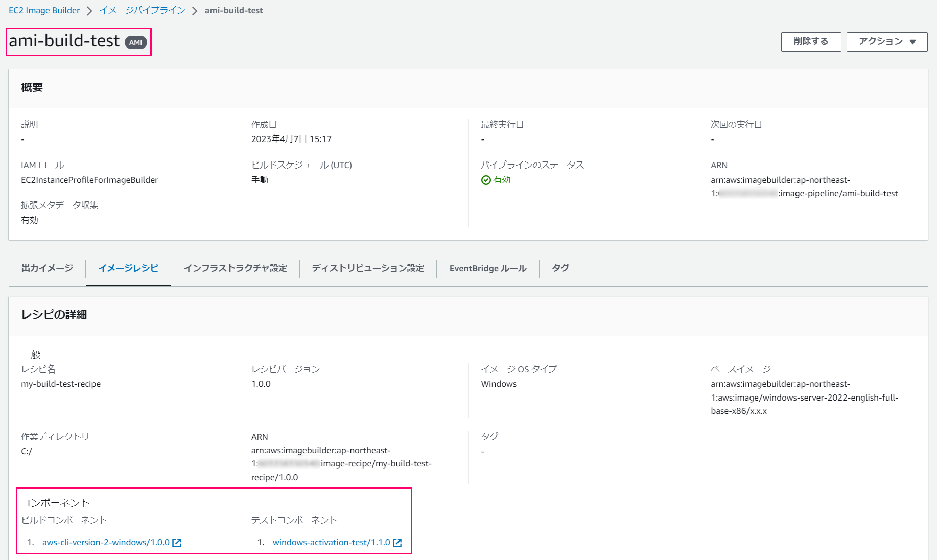The width and height of the screenshot is (937, 560).
Task: Click the base image ARN text
Action: click(804, 398)
